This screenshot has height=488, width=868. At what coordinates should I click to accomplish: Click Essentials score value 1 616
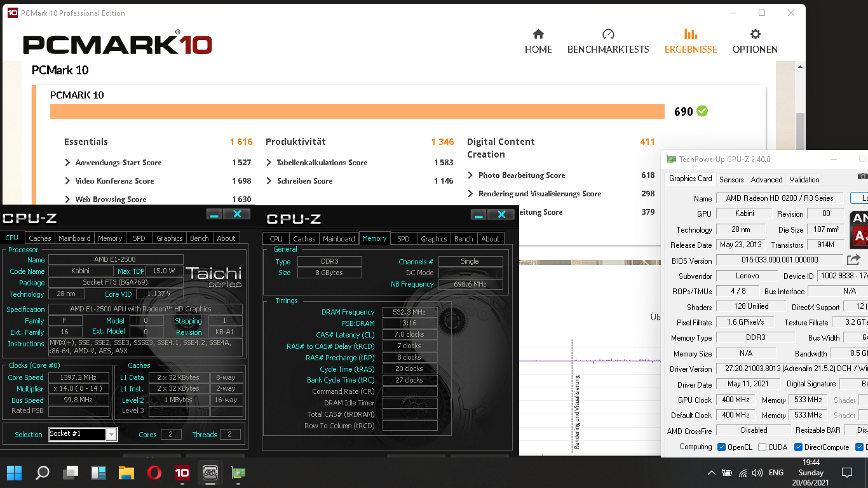[241, 142]
